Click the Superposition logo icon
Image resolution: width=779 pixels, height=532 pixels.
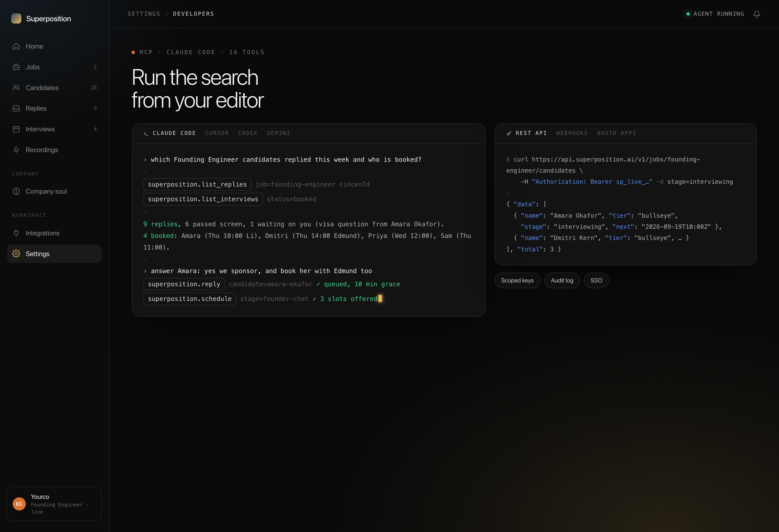[x=16, y=18]
